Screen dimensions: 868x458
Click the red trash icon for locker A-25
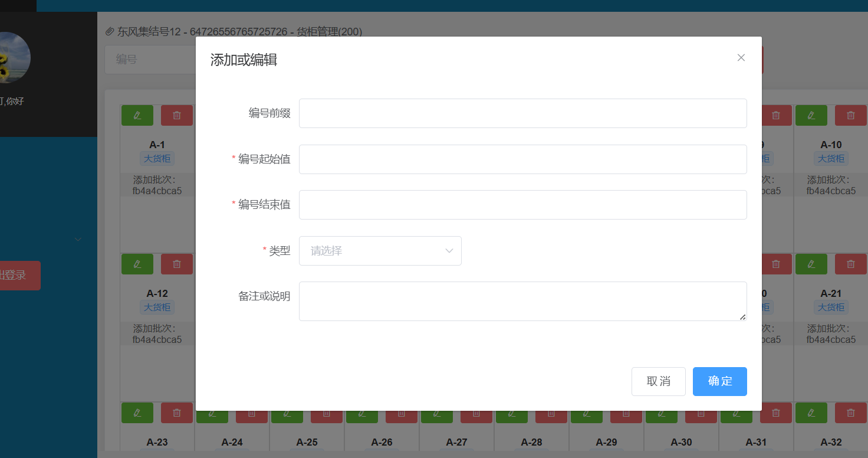(327, 417)
